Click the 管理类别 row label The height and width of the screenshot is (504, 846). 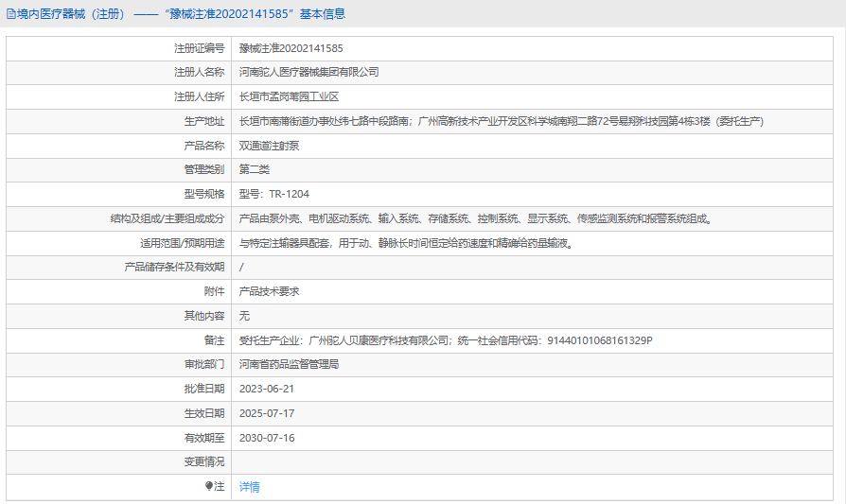pos(204,170)
